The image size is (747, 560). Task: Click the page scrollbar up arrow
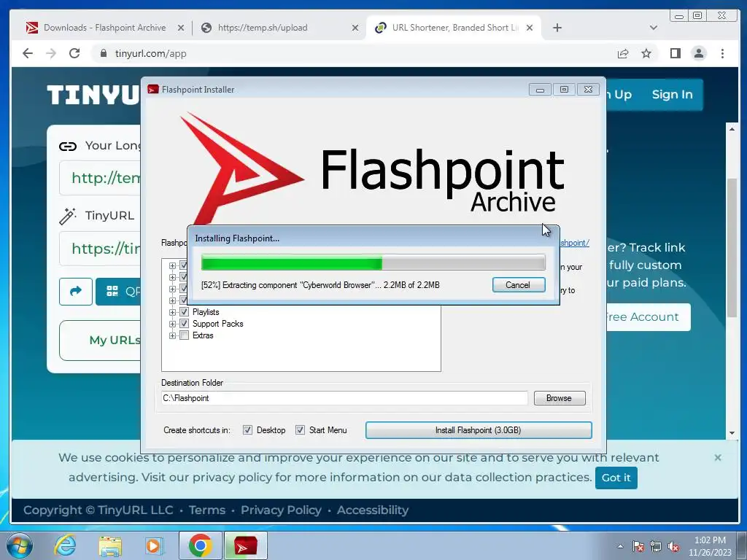coord(732,128)
